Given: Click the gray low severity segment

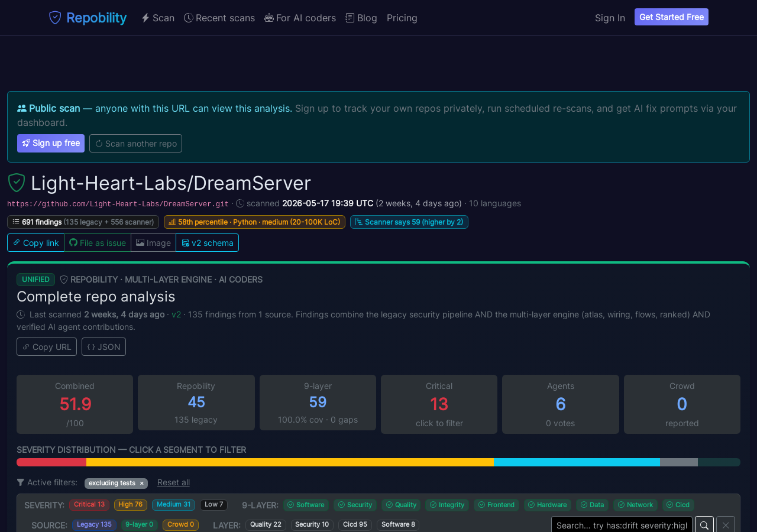Looking at the screenshot, I should coord(679,462).
